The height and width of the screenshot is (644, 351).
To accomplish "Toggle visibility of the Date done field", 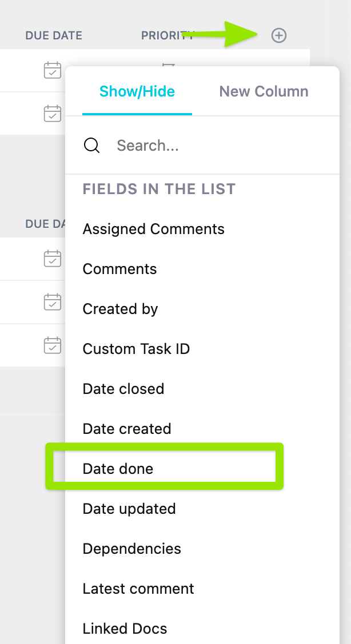I will 118,468.
